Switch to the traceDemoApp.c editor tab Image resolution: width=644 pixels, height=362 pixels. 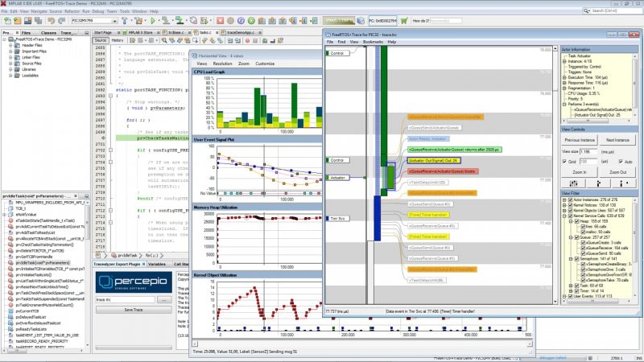point(241,32)
